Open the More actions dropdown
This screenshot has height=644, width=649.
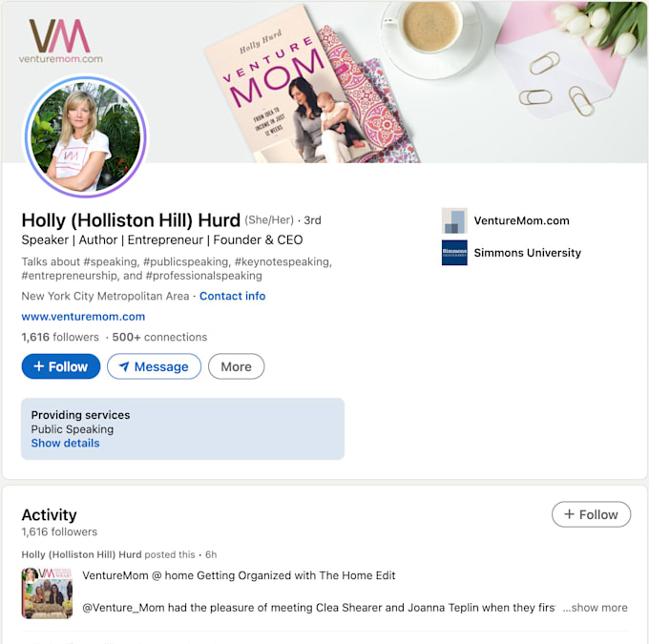pos(236,366)
